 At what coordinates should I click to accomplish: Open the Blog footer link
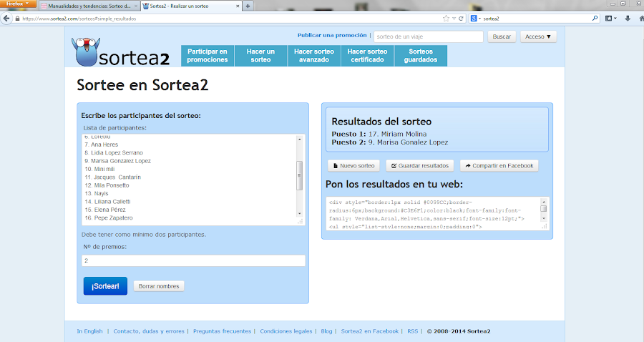(326, 331)
